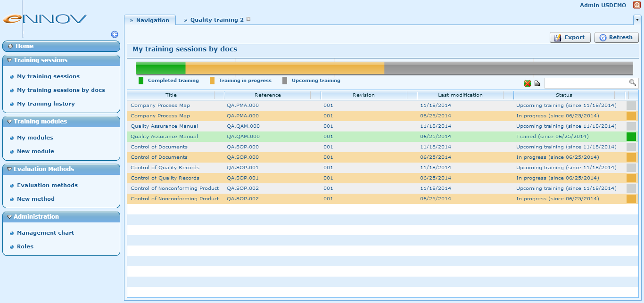This screenshot has height=303, width=644.
Task: Click the document icon beside search box
Action: (537, 83)
